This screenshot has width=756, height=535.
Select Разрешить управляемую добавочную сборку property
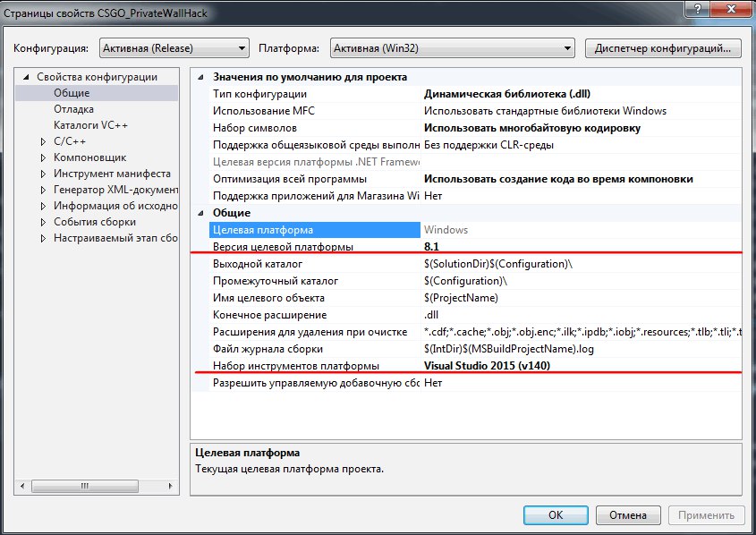coord(316,383)
